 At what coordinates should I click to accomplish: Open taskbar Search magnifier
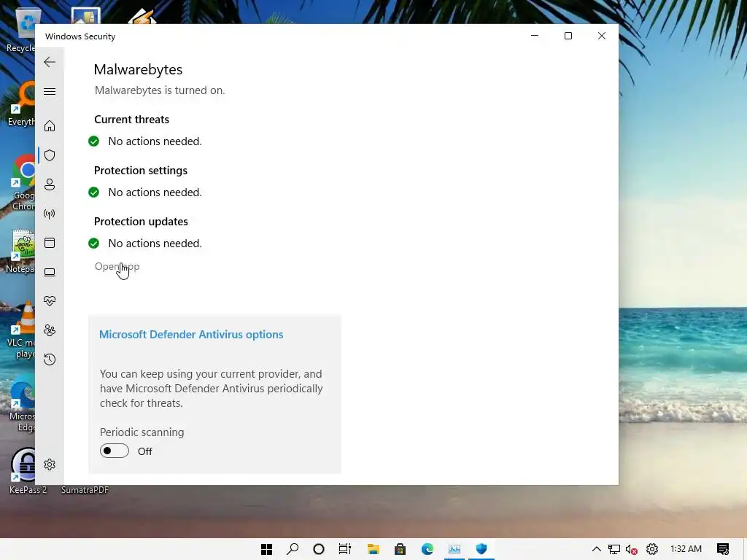click(x=293, y=549)
